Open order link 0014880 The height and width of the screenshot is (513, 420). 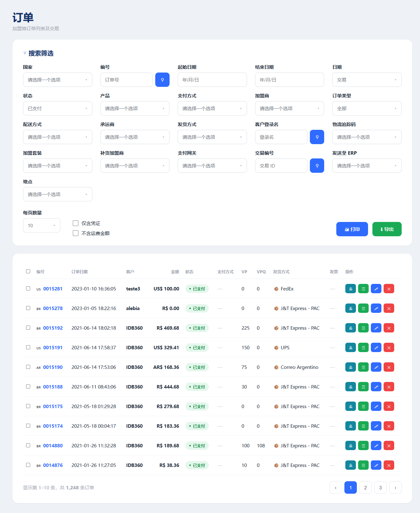(x=53, y=445)
